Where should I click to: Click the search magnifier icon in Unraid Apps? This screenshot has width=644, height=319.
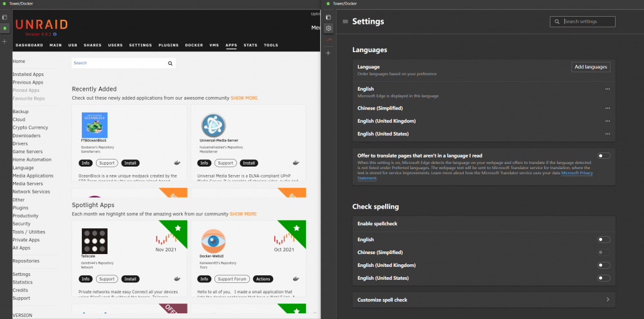170,63
